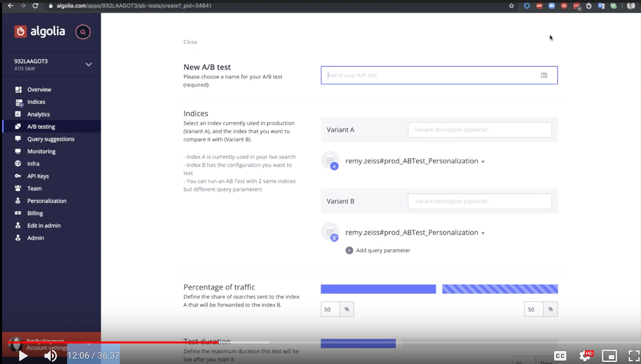Open Variant A index dropdown
641x364 pixels.
483,162
